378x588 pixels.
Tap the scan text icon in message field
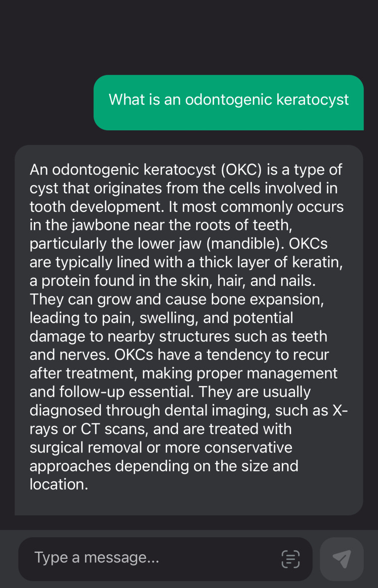290,559
